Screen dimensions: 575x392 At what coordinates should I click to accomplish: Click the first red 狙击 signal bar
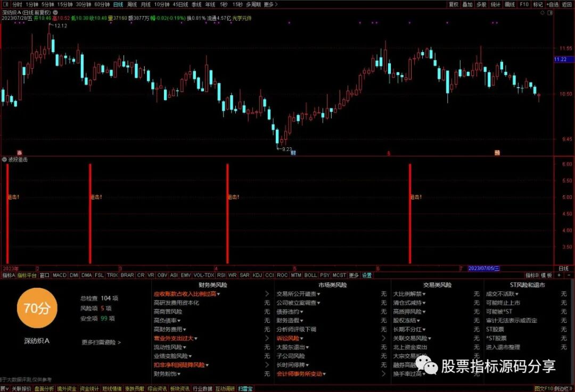pyautogui.click(x=7, y=214)
